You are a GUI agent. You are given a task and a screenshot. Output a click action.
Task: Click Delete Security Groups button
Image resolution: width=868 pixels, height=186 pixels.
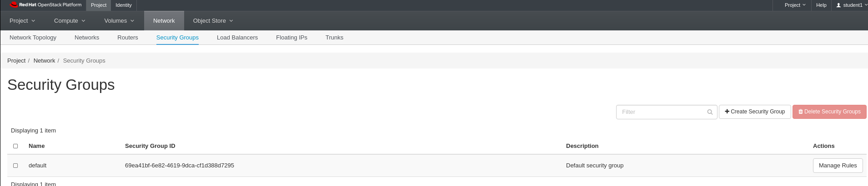pyautogui.click(x=829, y=112)
